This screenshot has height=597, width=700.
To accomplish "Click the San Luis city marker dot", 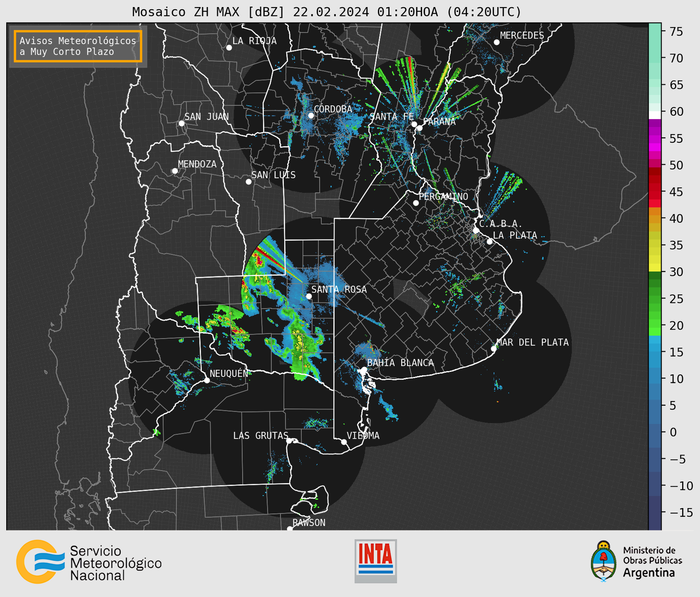I will (x=248, y=182).
